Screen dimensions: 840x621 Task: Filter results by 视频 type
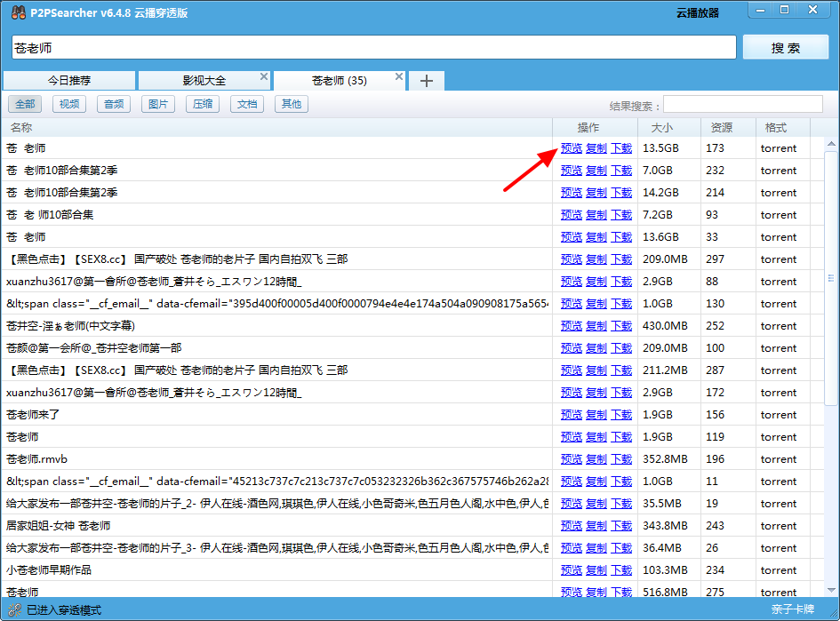click(x=69, y=104)
